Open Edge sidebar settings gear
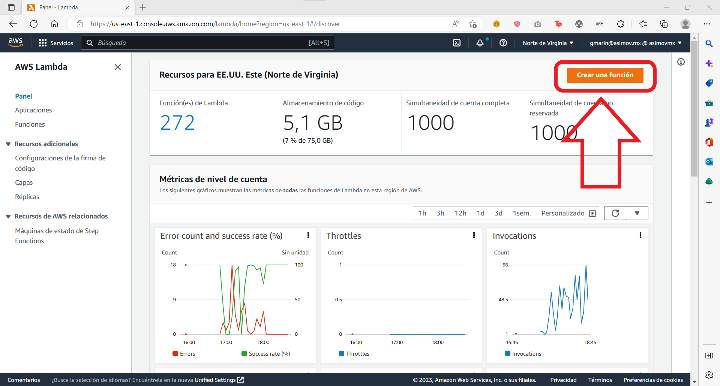Screen dimensions: 720x386 [709, 375]
